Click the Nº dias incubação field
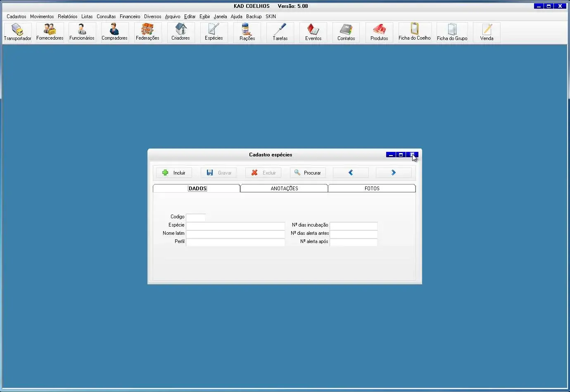Screen dimensions: 570x392 pyautogui.click(x=354, y=226)
